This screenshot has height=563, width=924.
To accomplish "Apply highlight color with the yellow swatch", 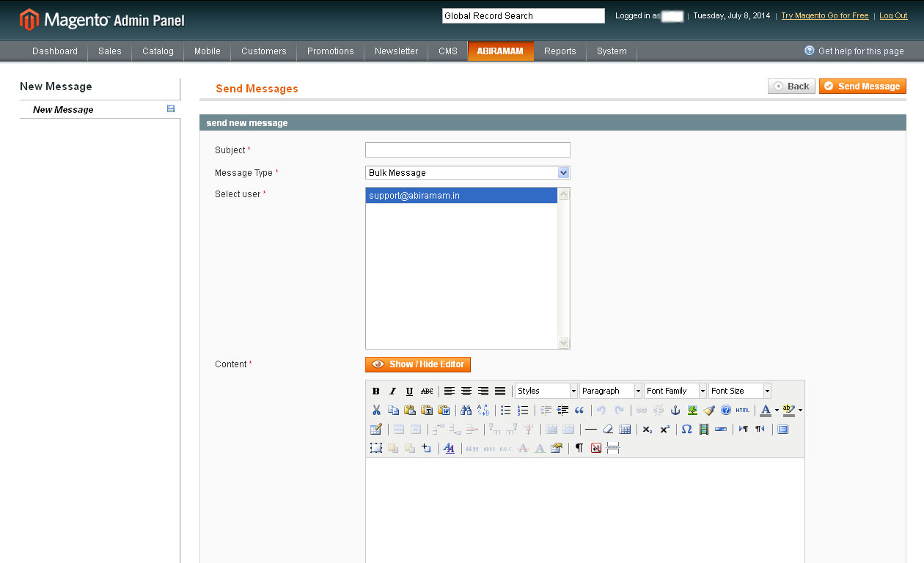I will [789, 411].
